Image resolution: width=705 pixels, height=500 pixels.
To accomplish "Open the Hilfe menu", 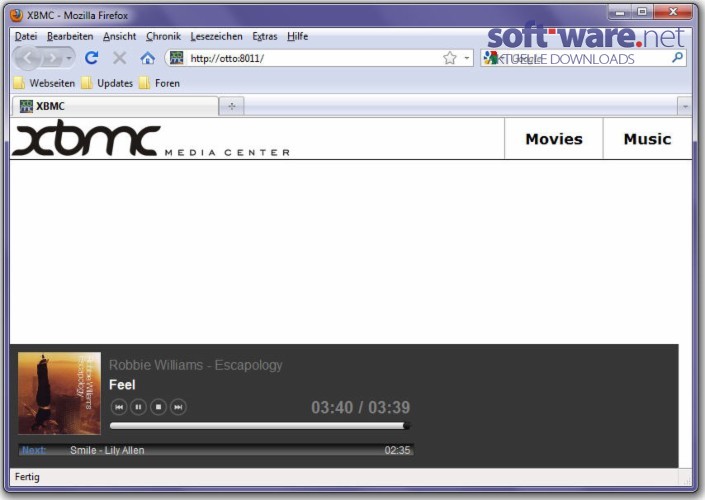I will (298, 36).
